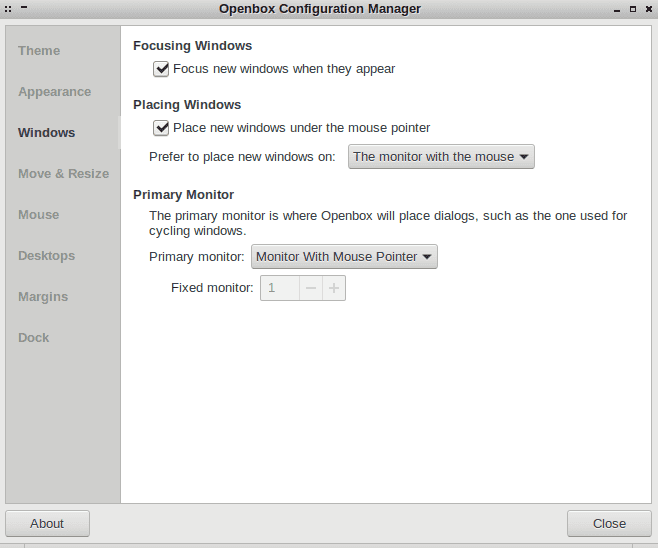
Task: Decrease Fixed monitor with minus button
Action: [x=311, y=289]
